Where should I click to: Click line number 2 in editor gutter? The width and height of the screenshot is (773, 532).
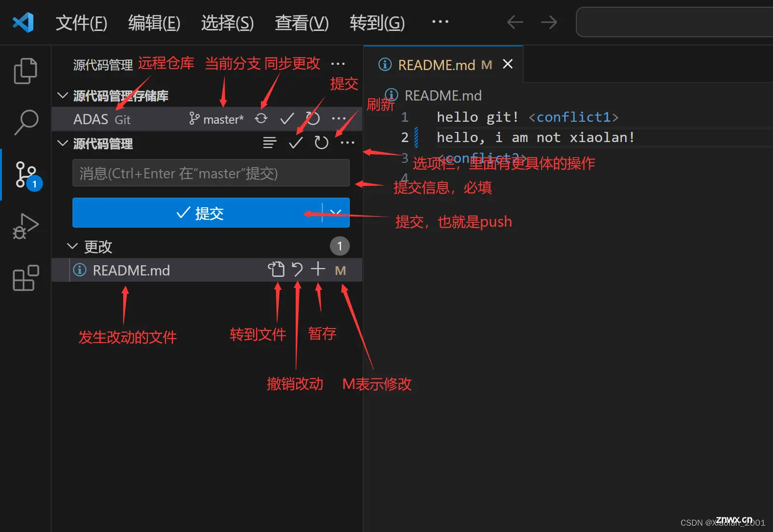coord(405,137)
